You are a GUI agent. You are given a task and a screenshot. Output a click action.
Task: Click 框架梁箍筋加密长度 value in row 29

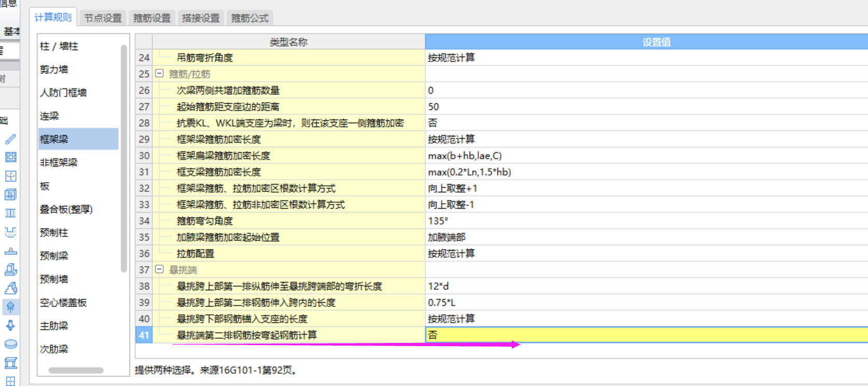click(647, 139)
